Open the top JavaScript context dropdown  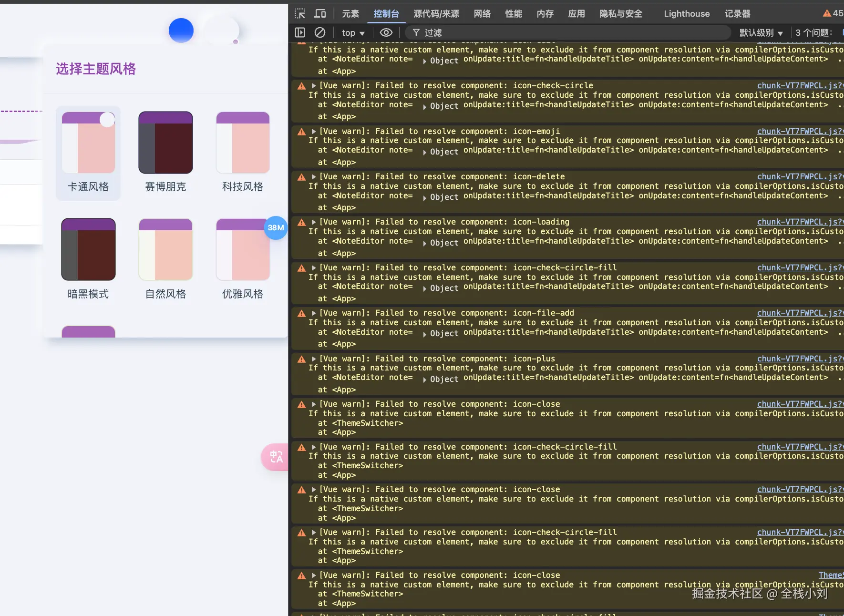(353, 33)
